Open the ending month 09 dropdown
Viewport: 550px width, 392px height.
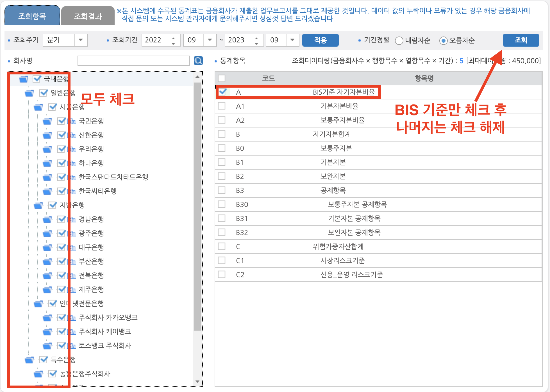point(292,40)
